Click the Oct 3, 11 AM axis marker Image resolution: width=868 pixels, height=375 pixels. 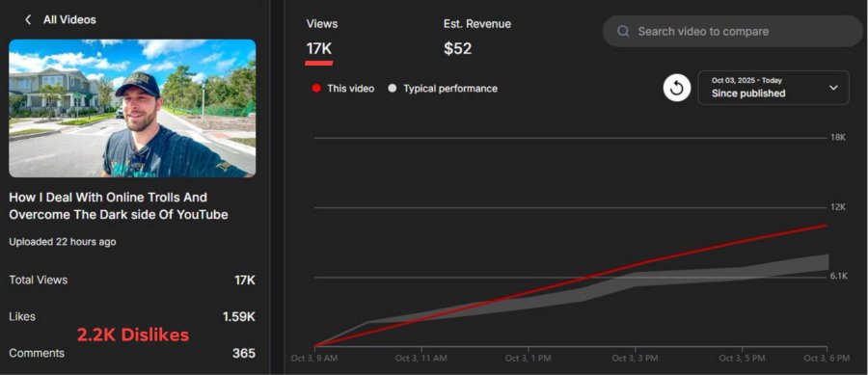421,359
